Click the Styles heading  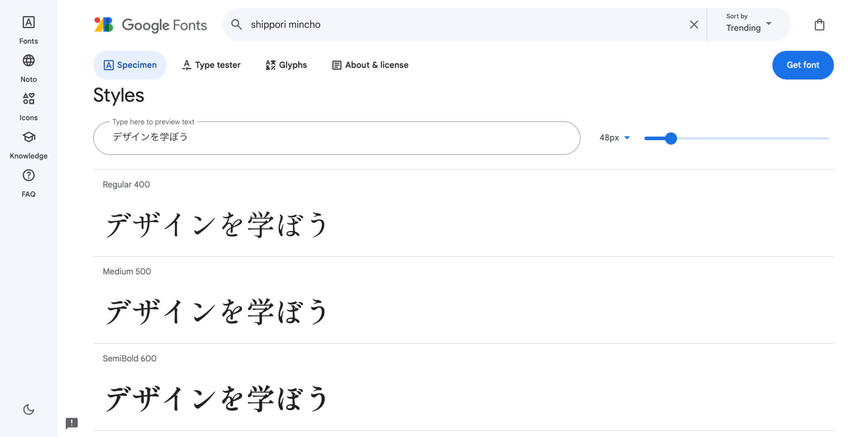[119, 95]
